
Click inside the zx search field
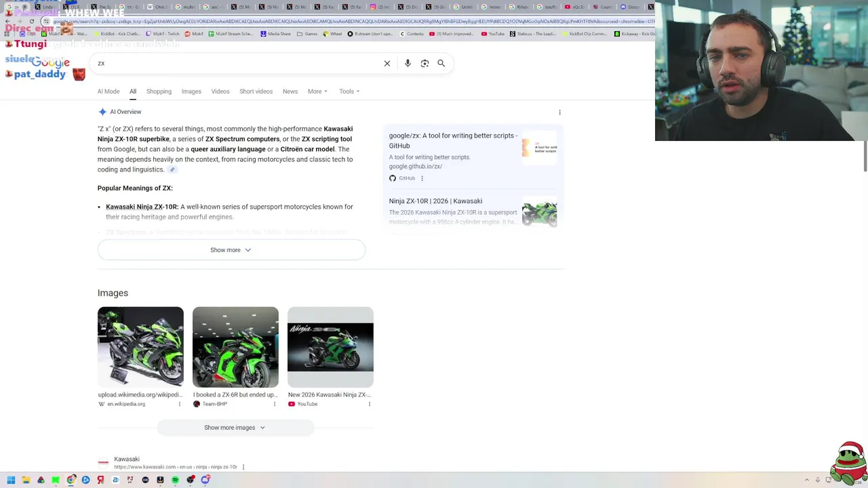(237, 63)
